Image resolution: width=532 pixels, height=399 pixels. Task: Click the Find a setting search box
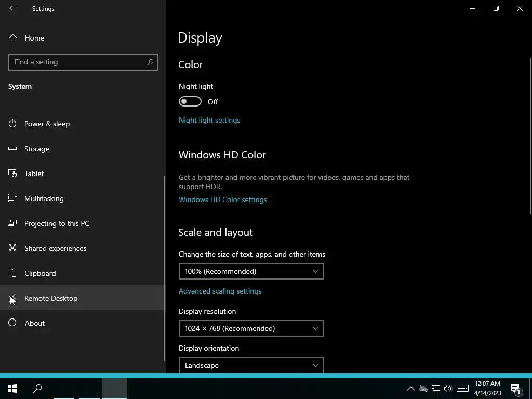(83, 62)
